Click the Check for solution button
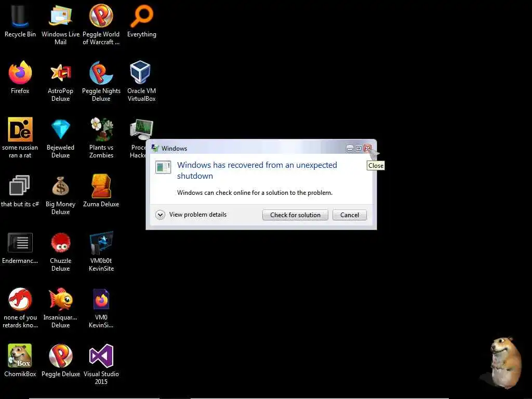The height and width of the screenshot is (399, 532). [295, 215]
